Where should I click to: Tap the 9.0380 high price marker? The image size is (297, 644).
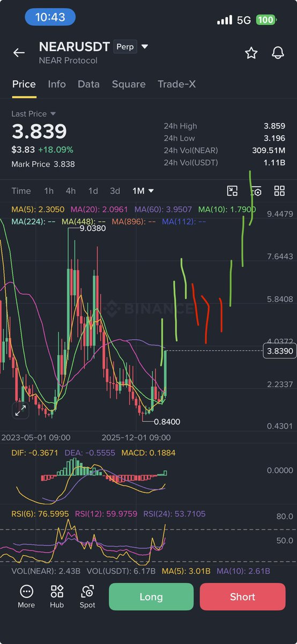point(93,228)
